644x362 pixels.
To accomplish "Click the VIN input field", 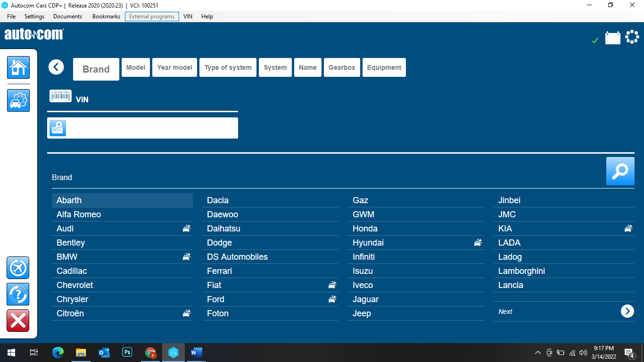I will coord(151,128).
